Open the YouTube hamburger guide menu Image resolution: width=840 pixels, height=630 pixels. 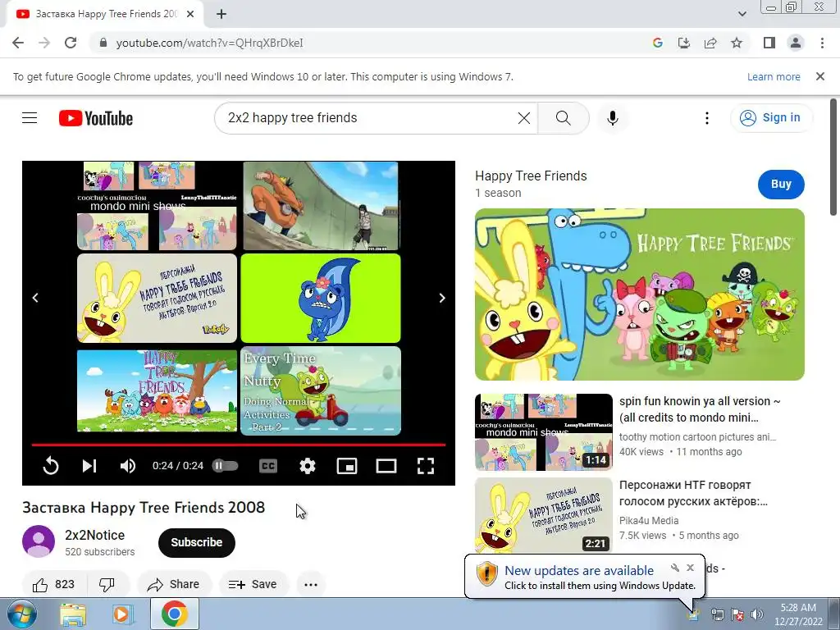[x=30, y=118]
